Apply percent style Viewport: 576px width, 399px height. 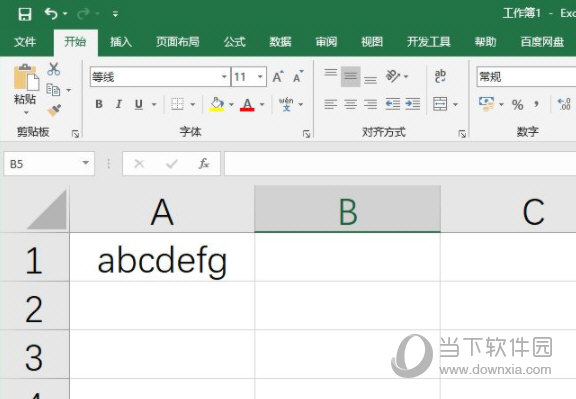[518, 105]
